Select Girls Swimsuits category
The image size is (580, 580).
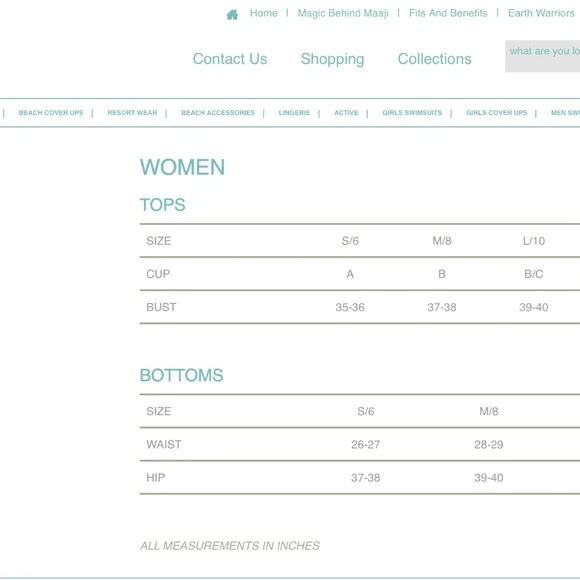pos(412,113)
